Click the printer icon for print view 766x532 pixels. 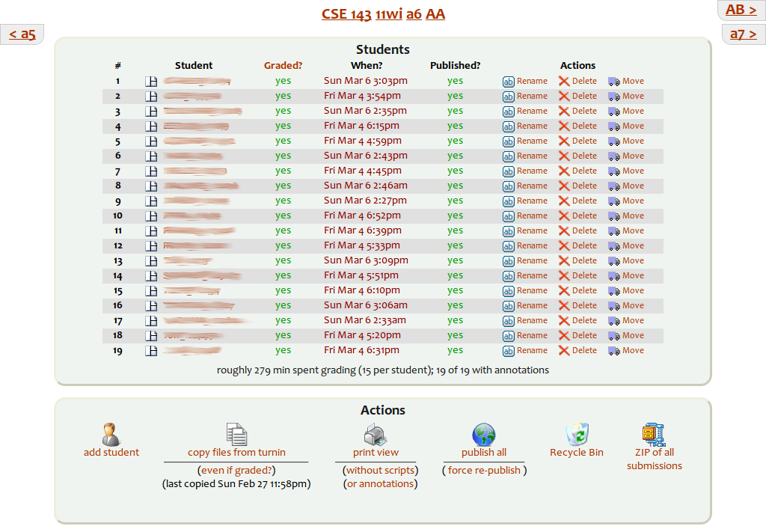tap(376, 434)
